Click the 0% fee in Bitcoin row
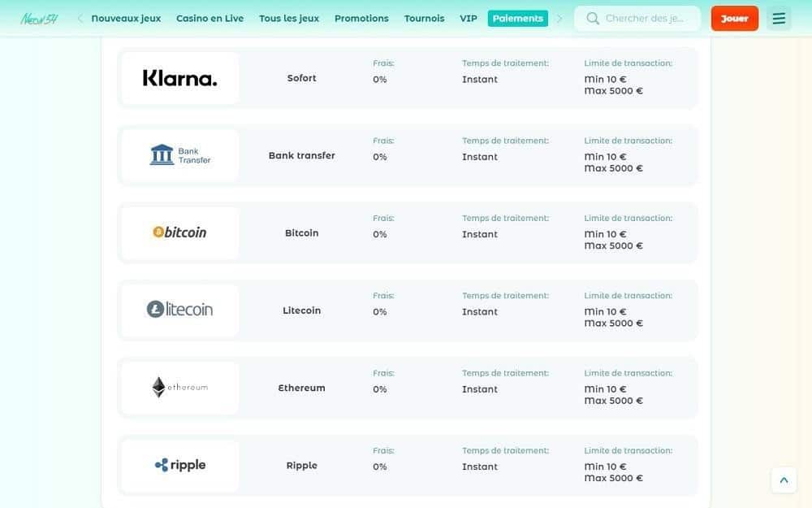Viewport: 812px width, 508px height. [x=379, y=234]
